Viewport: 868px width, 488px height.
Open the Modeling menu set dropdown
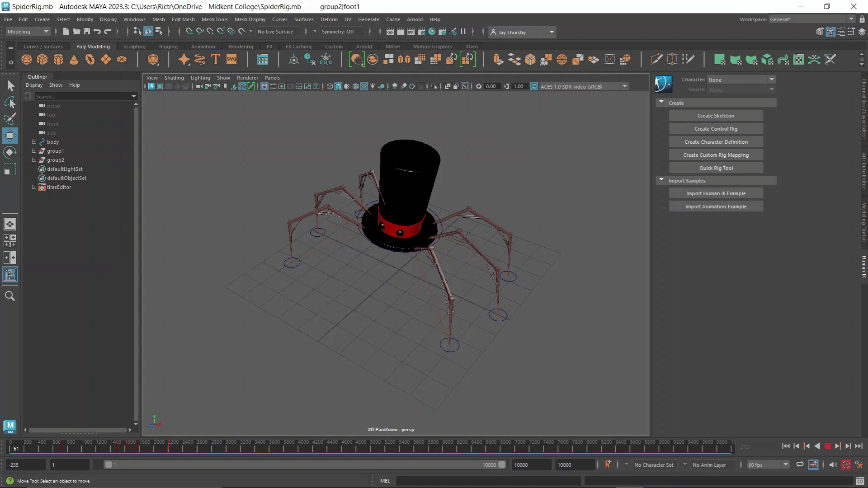(x=28, y=32)
